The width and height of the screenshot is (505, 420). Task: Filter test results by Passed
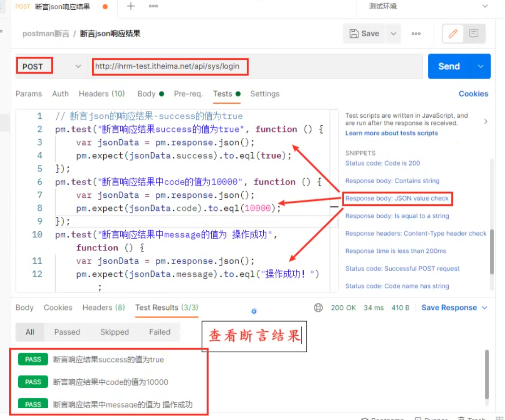point(67,332)
